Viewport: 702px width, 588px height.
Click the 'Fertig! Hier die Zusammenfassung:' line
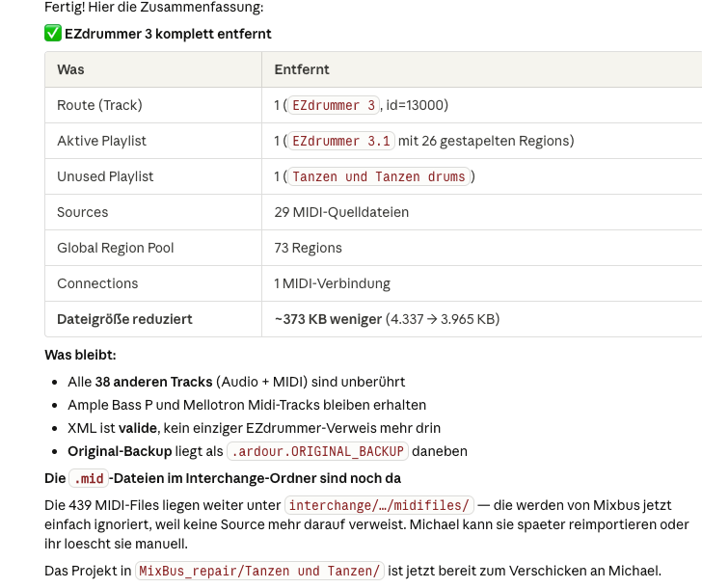[153, 8]
